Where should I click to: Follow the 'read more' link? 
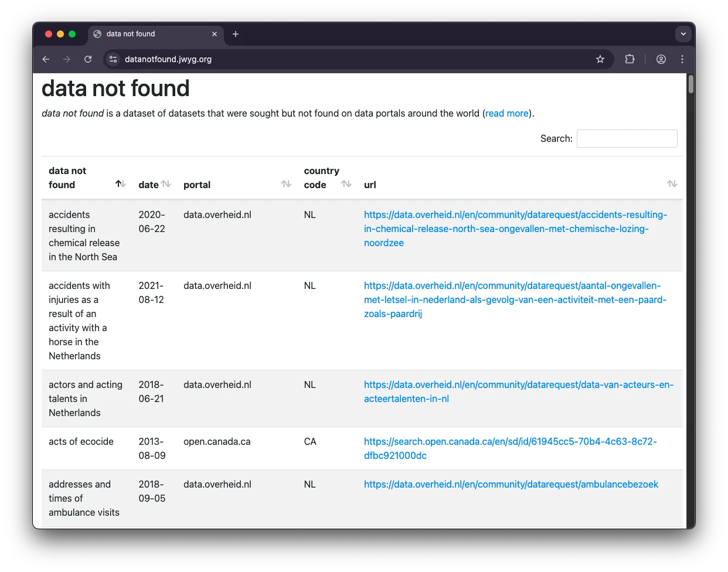507,113
